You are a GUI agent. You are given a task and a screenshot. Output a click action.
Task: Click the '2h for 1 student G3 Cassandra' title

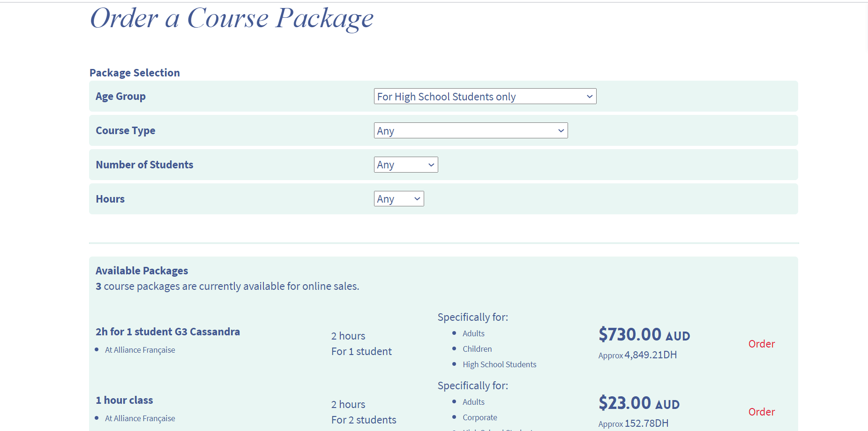pyautogui.click(x=168, y=332)
